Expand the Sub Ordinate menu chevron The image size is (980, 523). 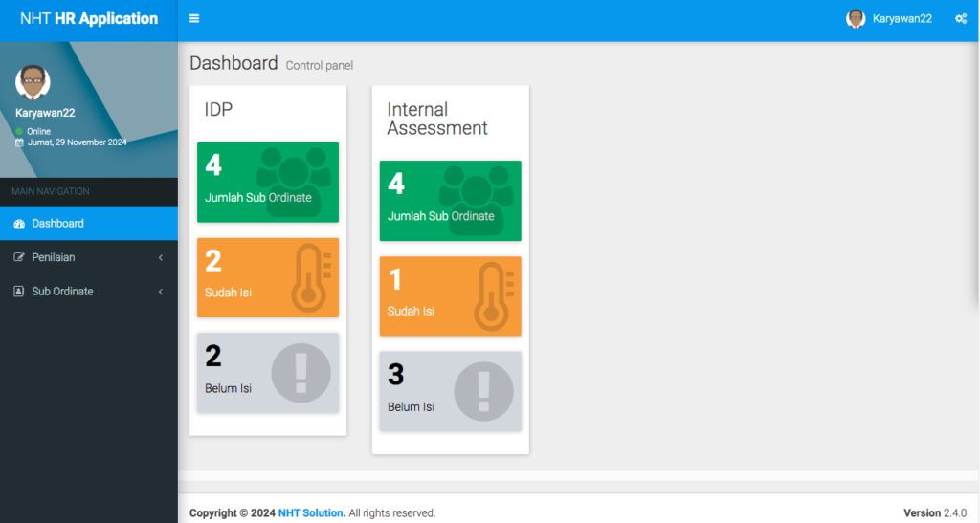160,292
